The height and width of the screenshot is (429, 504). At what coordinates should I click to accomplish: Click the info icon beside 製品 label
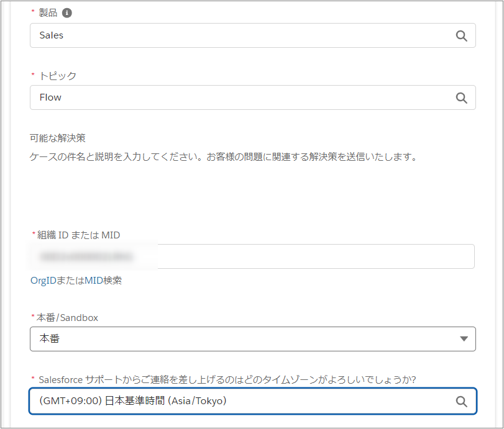[x=67, y=13]
